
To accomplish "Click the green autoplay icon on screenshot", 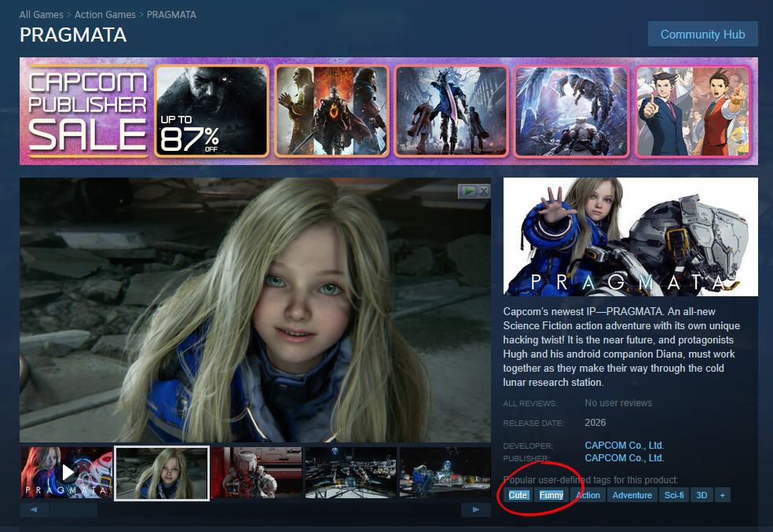I will pyautogui.click(x=468, y=191).
